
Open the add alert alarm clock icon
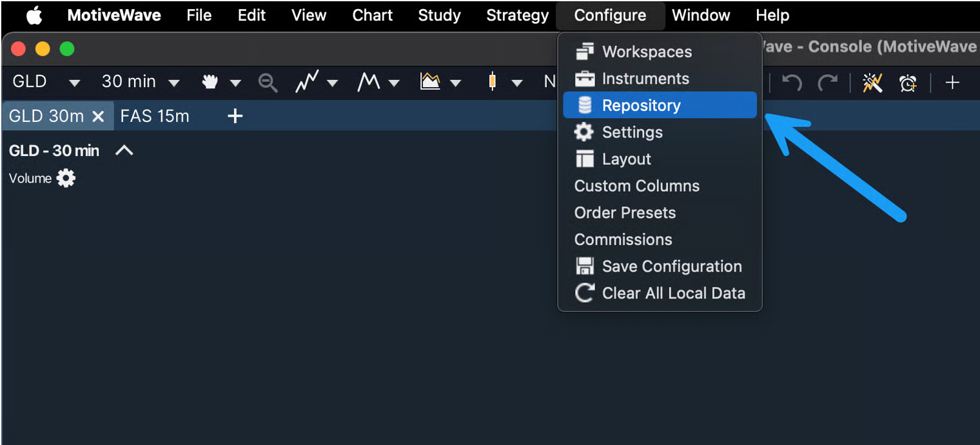(x=908, y=83)
